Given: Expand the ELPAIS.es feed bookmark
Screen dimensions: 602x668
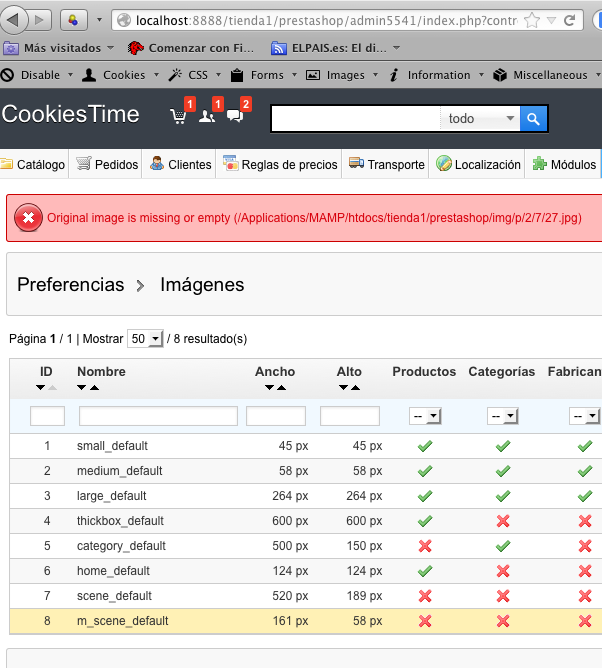Looking at the screenshot, I should 336,48.
